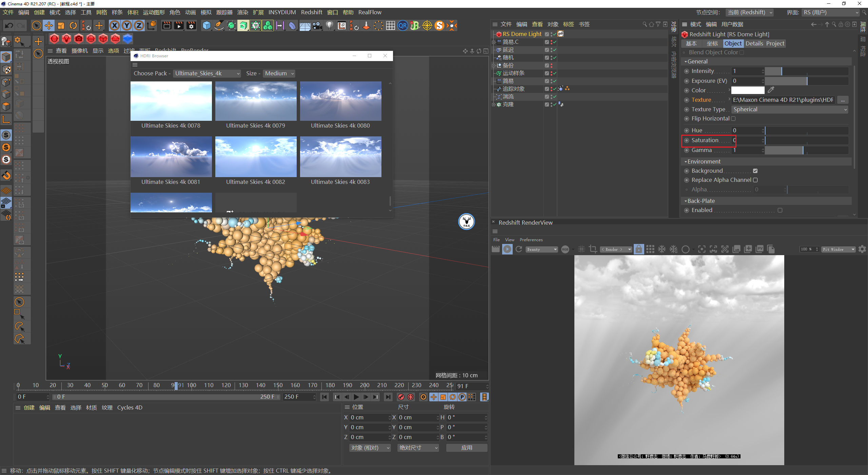Click Redshift red cloud icon
Viewport: 868px width, 475px height.
pyautogui.click(x=115, y=39)
